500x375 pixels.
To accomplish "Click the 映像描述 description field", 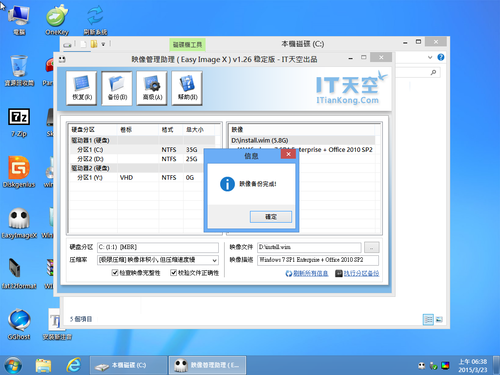I will tap(318, 260).
